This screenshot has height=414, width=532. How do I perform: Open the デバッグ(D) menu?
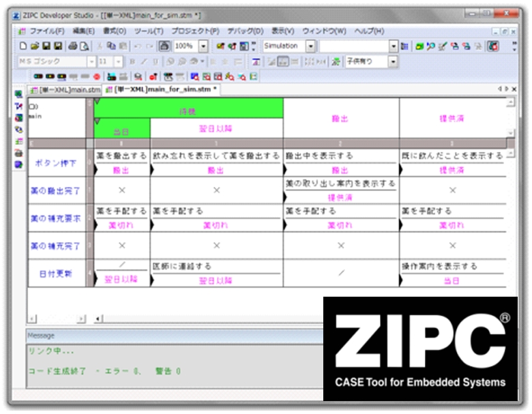coord(245,31)
